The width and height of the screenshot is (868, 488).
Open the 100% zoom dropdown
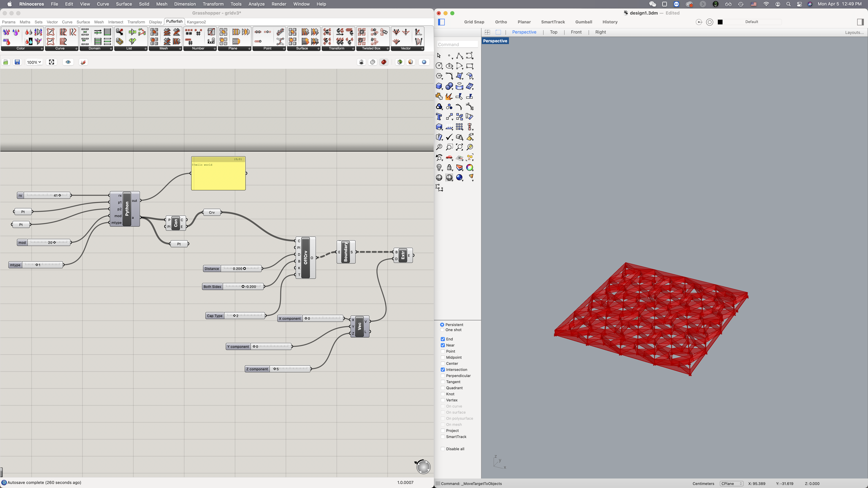(34, 62)
